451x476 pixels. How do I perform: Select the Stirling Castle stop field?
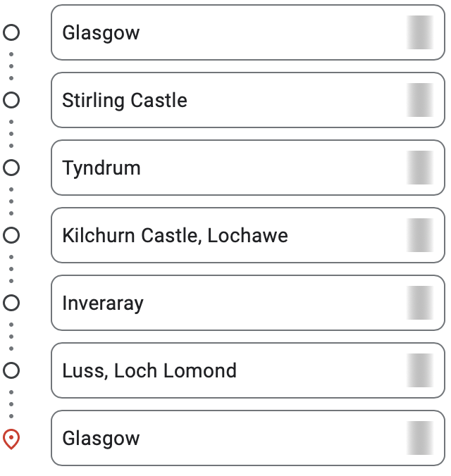pos(248,100)
